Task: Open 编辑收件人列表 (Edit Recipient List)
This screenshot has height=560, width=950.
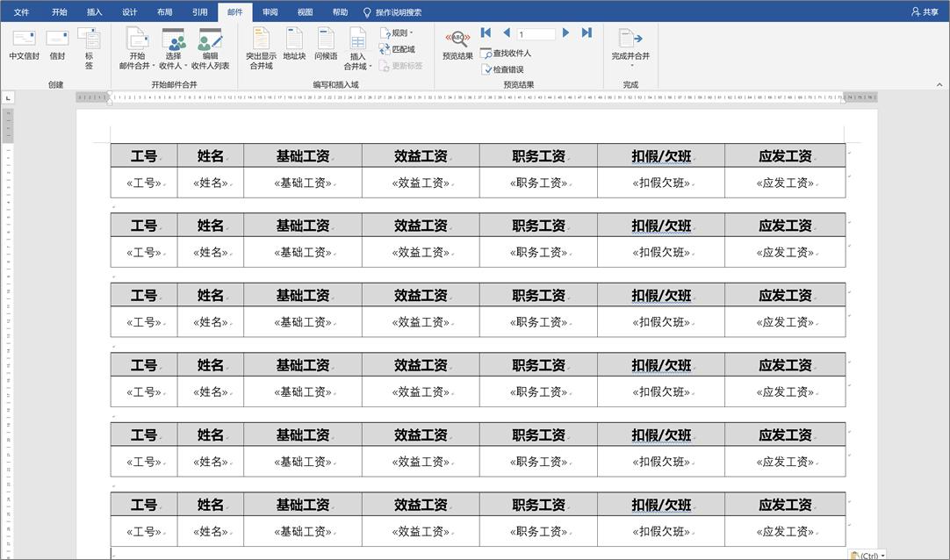Action: tap(210, 48)
